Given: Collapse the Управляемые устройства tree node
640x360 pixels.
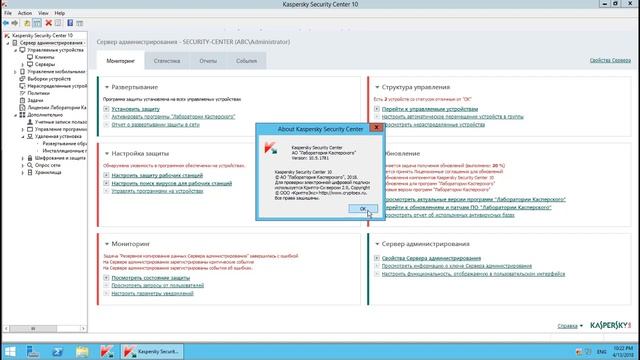Looking at the screenshot, I should 16,50.
